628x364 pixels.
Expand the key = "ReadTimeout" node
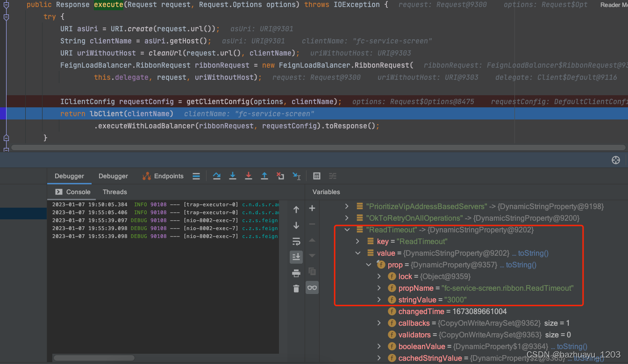click(x=358, y=241)
